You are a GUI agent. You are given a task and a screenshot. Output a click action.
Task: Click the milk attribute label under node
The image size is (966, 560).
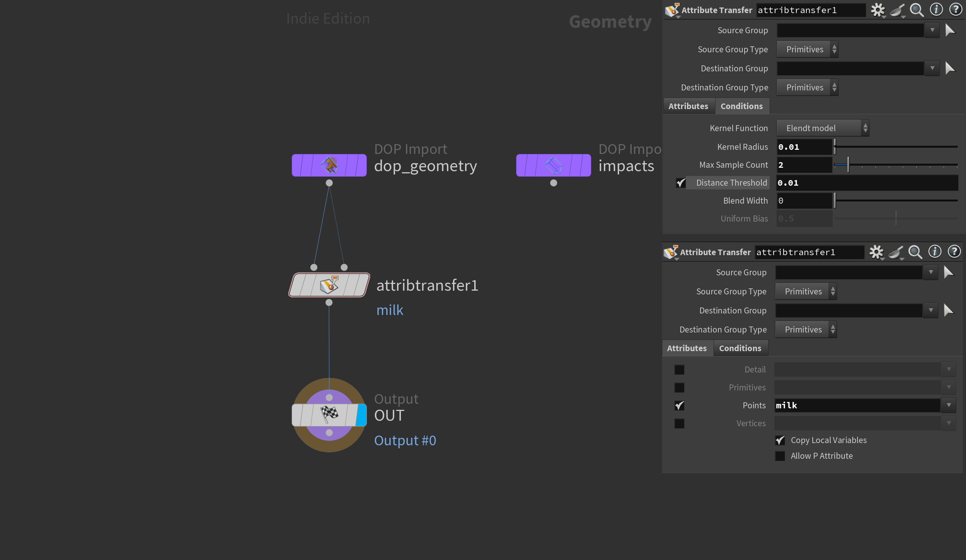[389, 310]
